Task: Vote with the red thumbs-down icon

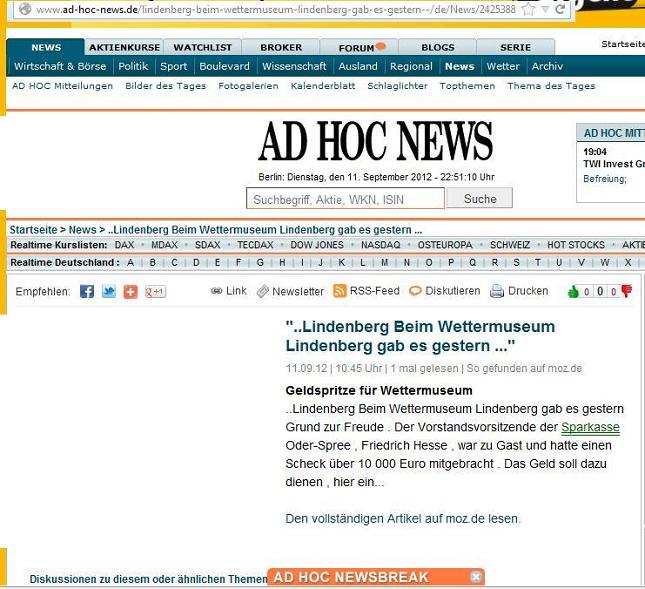Action: click(626, 291)
